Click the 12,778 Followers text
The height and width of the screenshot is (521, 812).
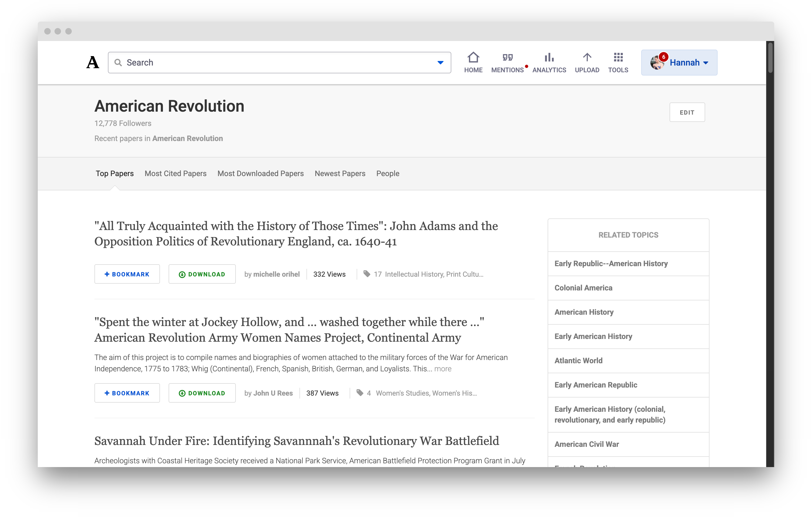pyautogui.click(x=123, y=124)
